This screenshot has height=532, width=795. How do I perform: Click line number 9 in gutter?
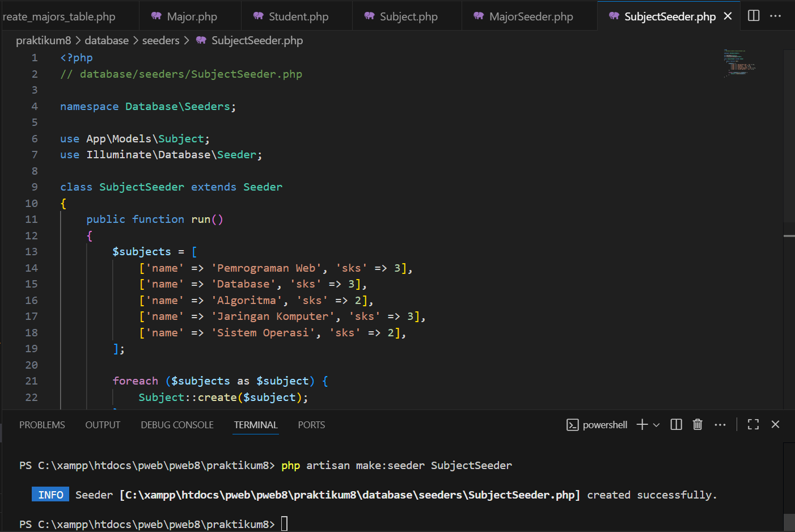35,187
